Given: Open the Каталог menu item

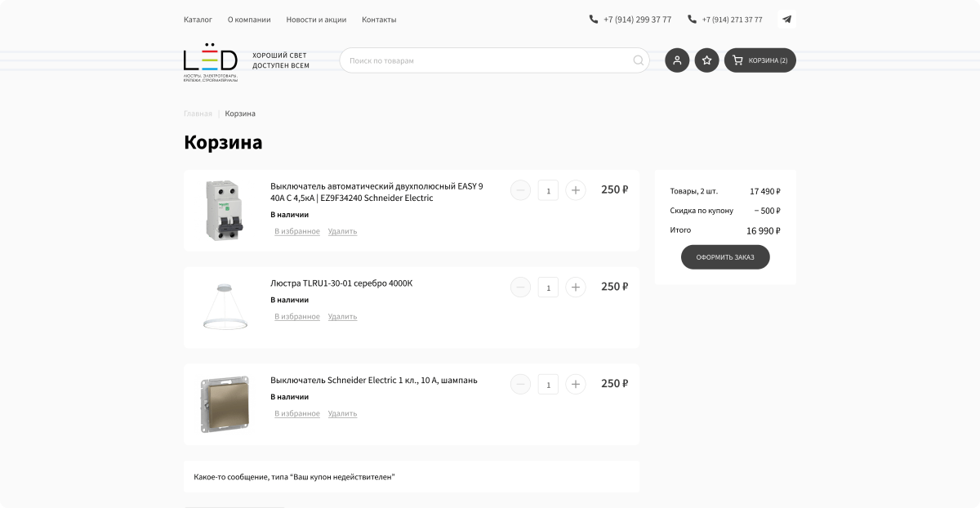Looking at the screenshot, I should (x=198, y=20).
